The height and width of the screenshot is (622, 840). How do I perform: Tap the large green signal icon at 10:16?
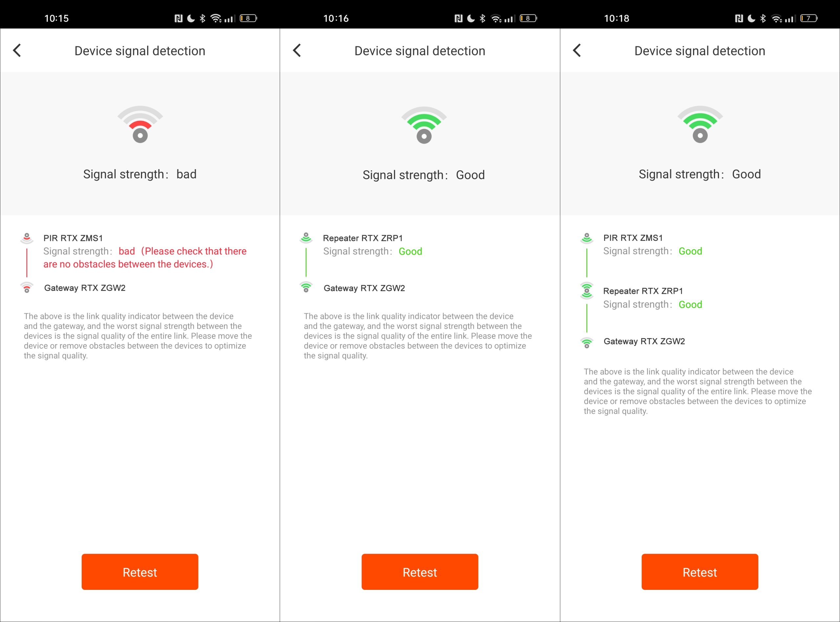tap(424, 125)
